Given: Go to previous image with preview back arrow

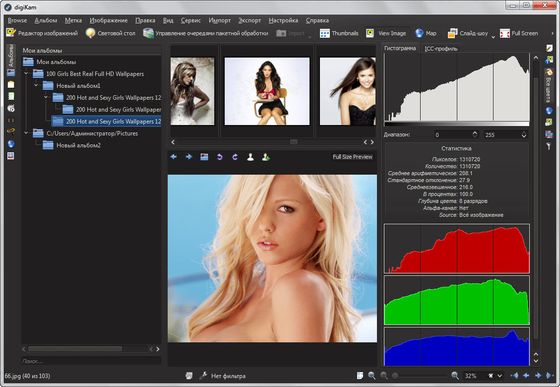Looking at the screenshot, I should coord(174,157).
